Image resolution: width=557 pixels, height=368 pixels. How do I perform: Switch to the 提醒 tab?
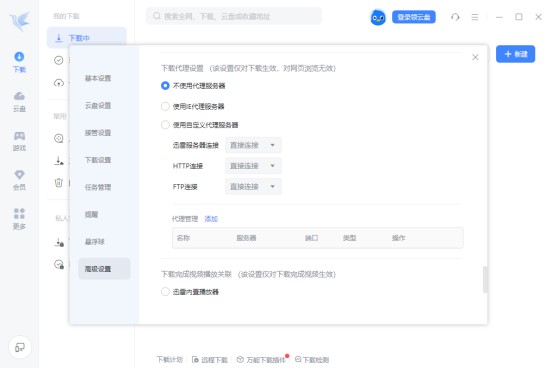click(x=92, y=215)
